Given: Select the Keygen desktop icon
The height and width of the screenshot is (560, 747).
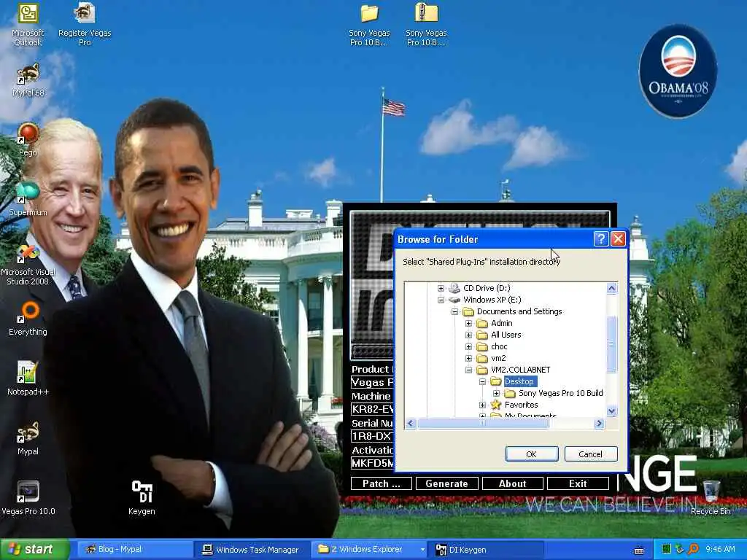Looking at the screenshot, I should 142,498.
